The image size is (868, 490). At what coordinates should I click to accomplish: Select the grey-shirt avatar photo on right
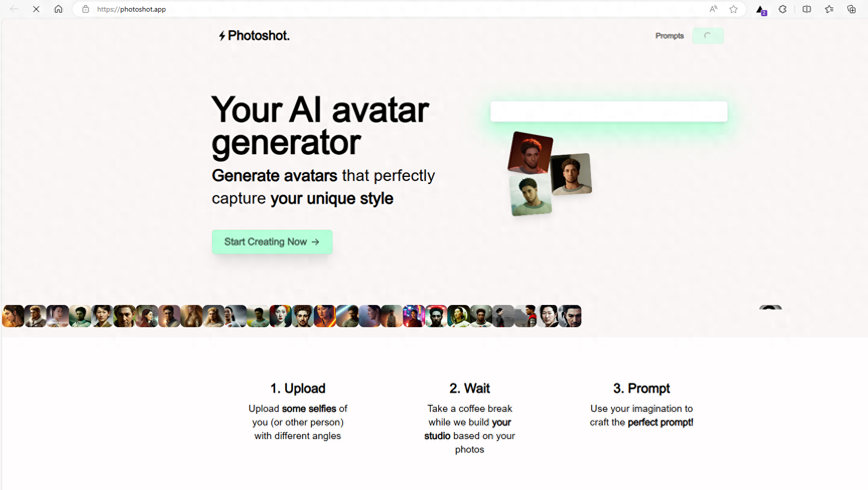[571, 174]
